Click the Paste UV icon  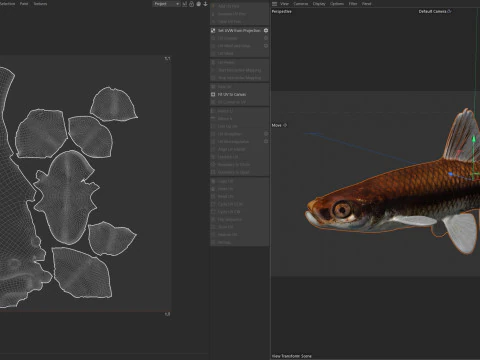pos(213,189)
